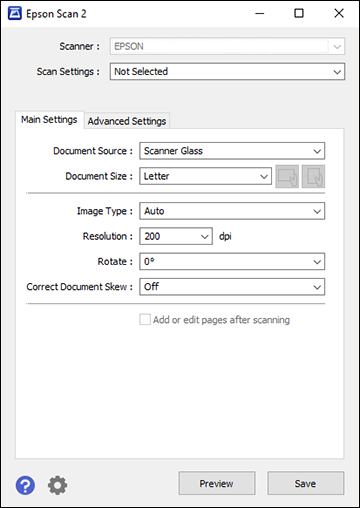This screenshot has width=360, height=508.
Task: Switch to the Main Settings tab
Action: [49, 120]
